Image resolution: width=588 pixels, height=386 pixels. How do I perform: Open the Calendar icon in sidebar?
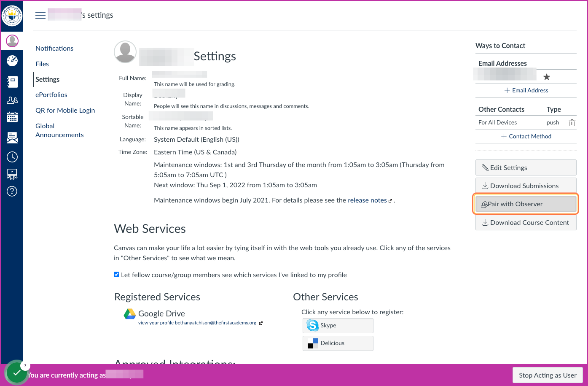point(12,117)
